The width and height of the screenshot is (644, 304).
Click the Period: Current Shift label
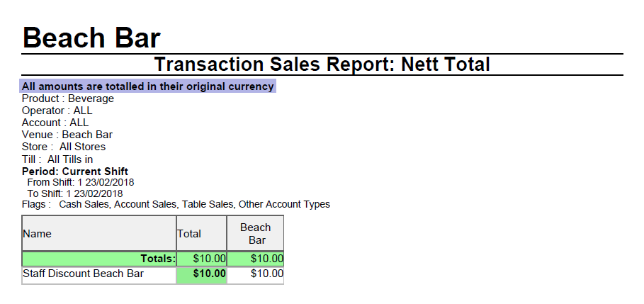point(75,171)
